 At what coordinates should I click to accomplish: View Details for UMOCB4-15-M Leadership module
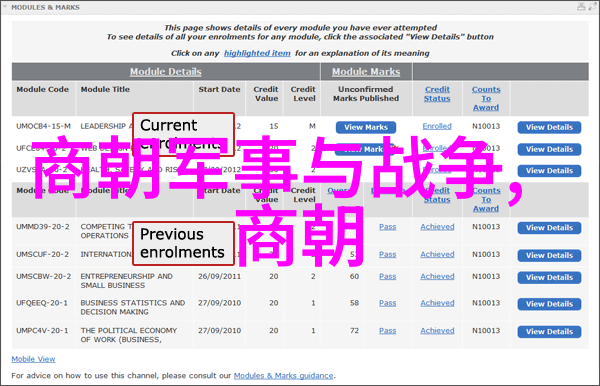(549, 127)
